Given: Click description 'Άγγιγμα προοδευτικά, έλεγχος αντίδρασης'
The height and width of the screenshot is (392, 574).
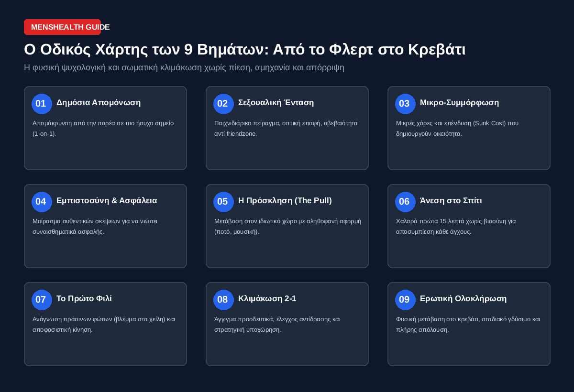Looking at the screenshot, I should point(277,324).
